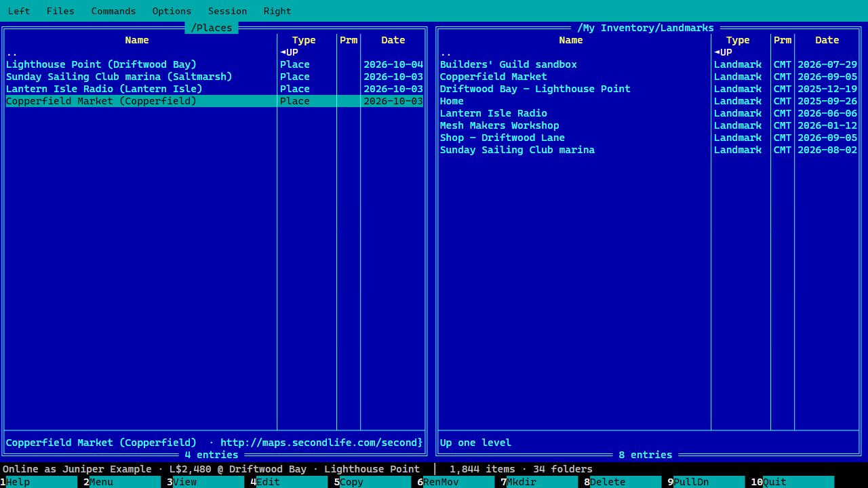Screen dimensions: 868x488
Task: Click the 4 Edit function key button
Action: (x=289, y=482)
